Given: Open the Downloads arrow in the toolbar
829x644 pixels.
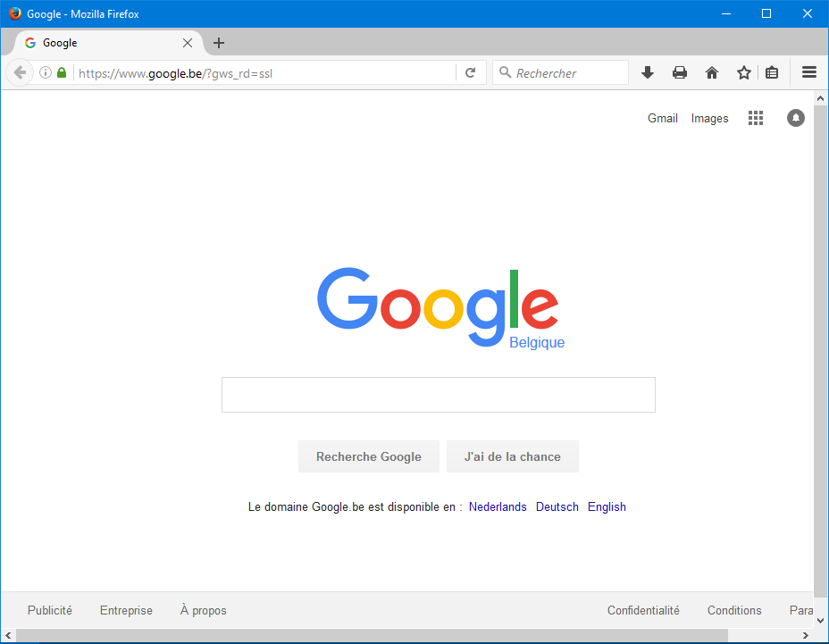Looking at the screenshot, I should (x=648, y=72).
